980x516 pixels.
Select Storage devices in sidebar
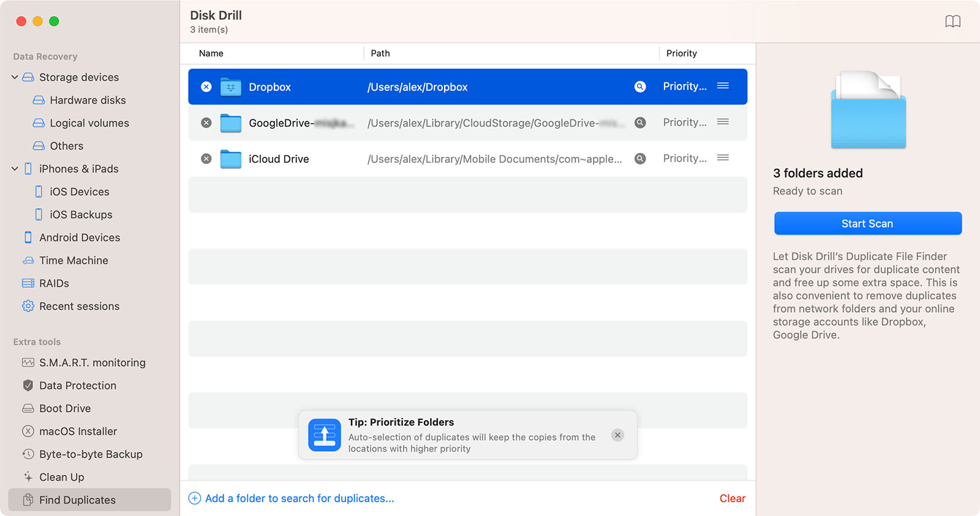click(x=79, y=77)
